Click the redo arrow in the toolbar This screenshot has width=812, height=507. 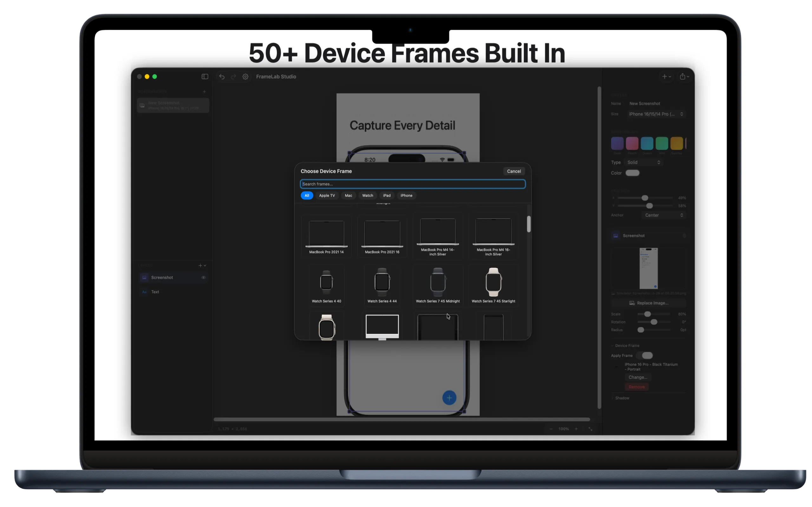tap(233, 76)
